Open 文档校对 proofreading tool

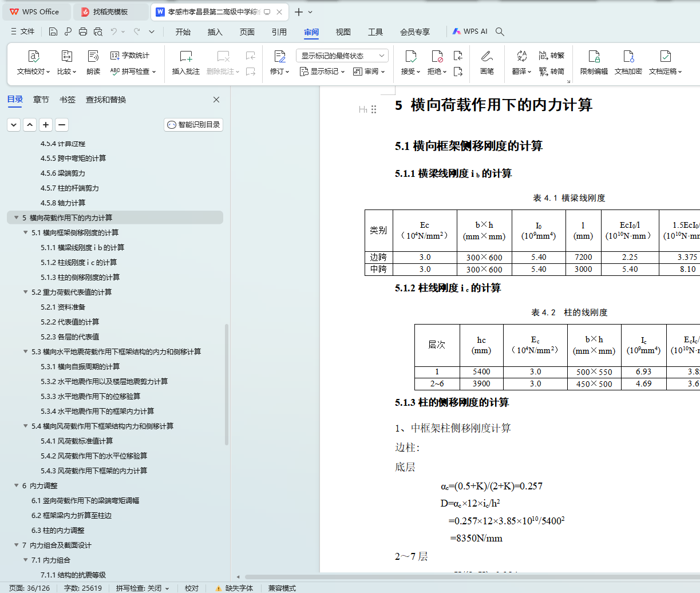pos(34,63)
